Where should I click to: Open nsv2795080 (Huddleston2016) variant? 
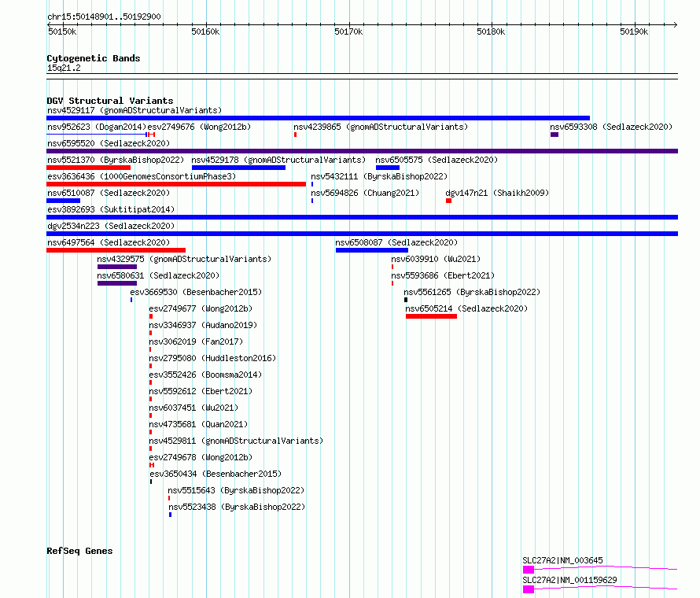[x=212, y=358]
